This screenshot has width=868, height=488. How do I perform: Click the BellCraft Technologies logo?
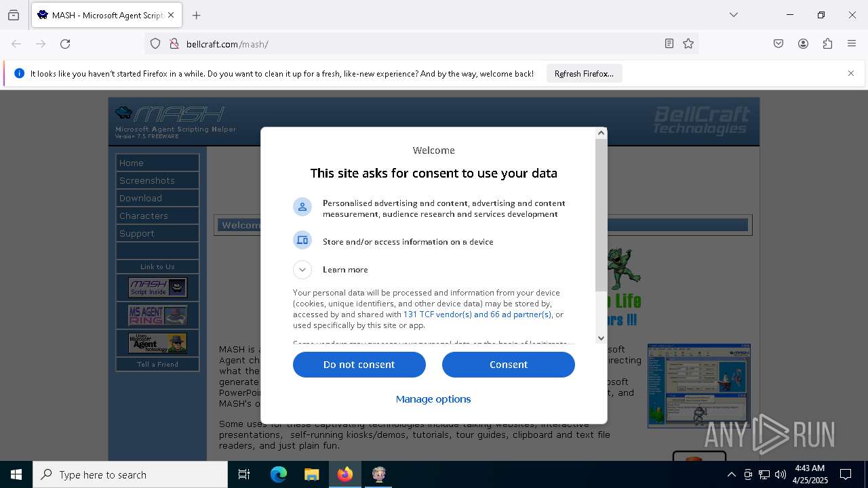pyautogui.click(x=701, y=120)
